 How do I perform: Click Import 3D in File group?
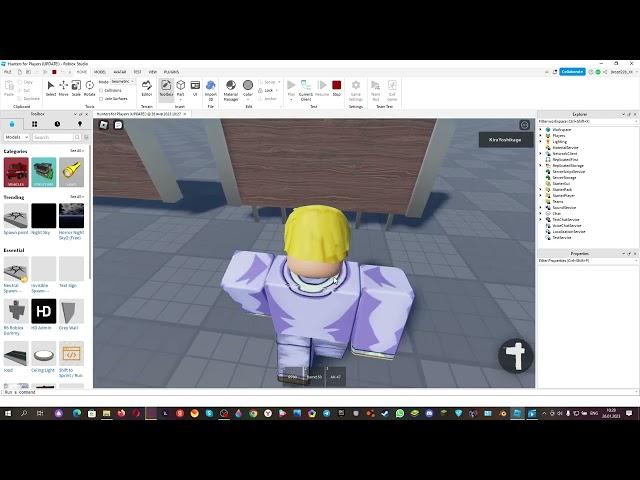point(211,90)
